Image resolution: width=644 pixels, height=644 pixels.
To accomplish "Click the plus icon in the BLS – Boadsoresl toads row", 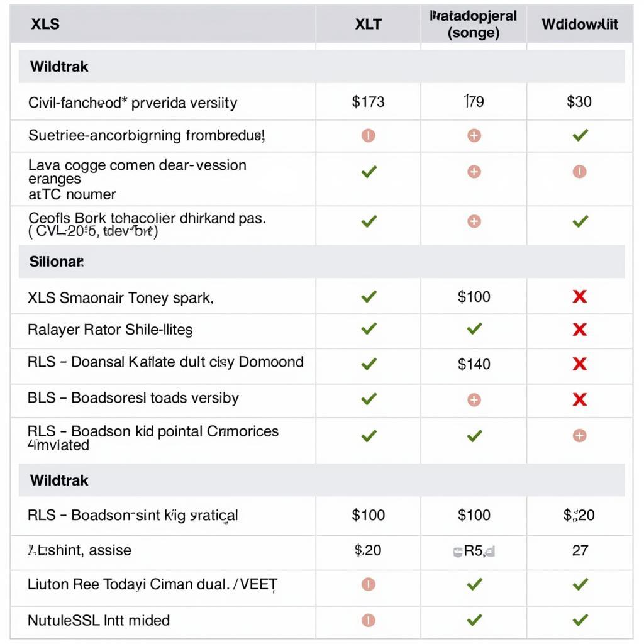I will pyautogui.click(x=474, y=399).
